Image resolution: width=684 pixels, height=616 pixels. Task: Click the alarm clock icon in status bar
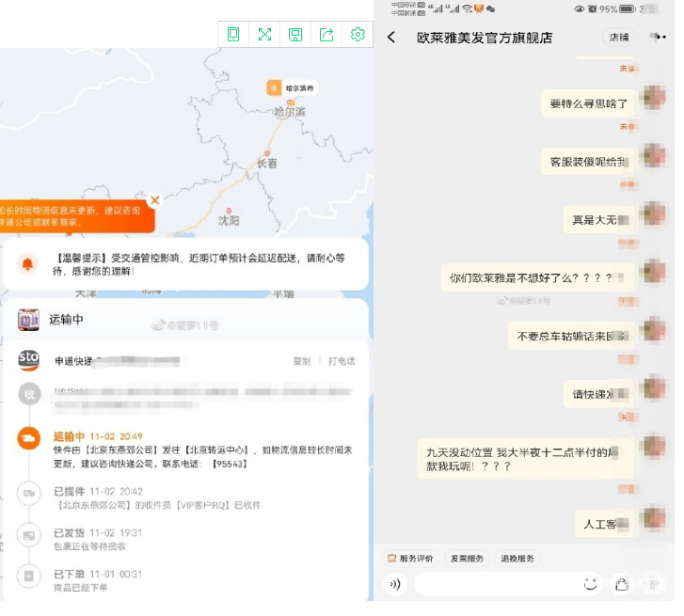(x=592, y=8)
